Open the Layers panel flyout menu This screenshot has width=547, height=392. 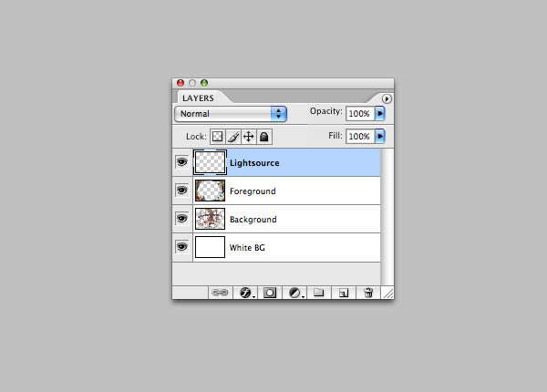click(387, 98)
